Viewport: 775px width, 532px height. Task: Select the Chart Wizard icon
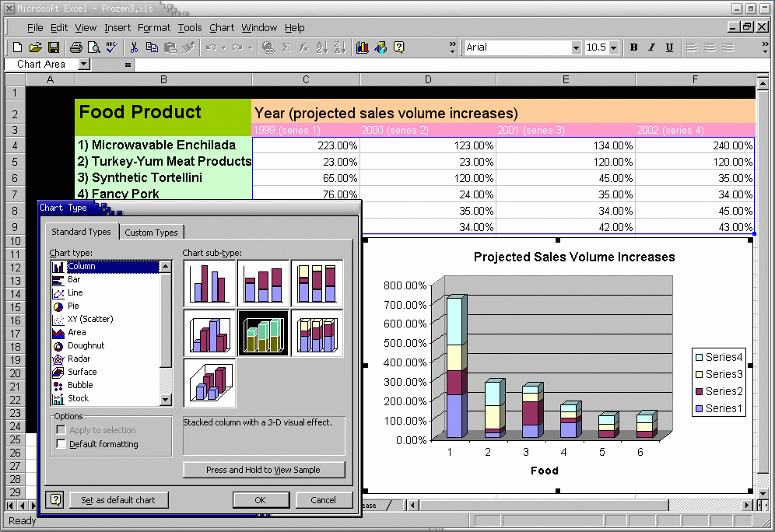tap(363, 47)
